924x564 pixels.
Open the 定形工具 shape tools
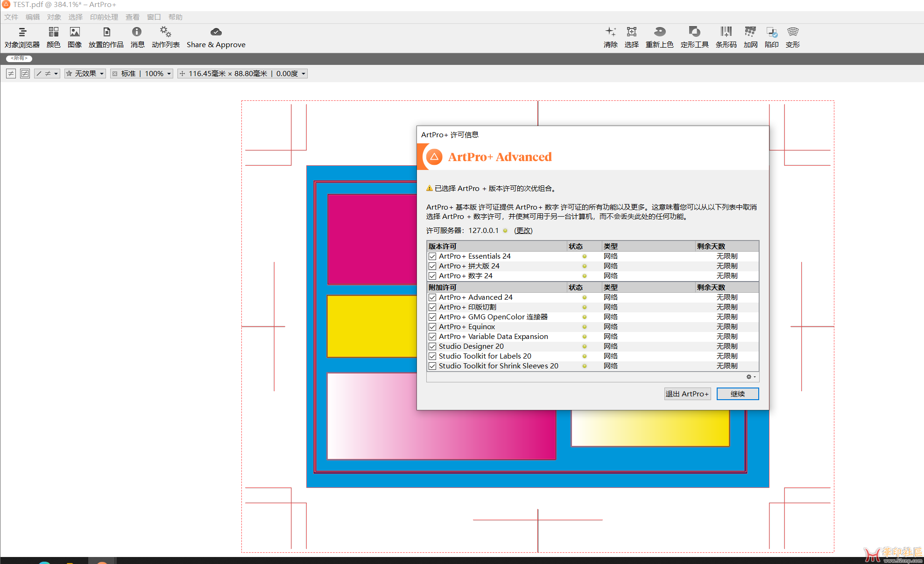pos(695,37)
